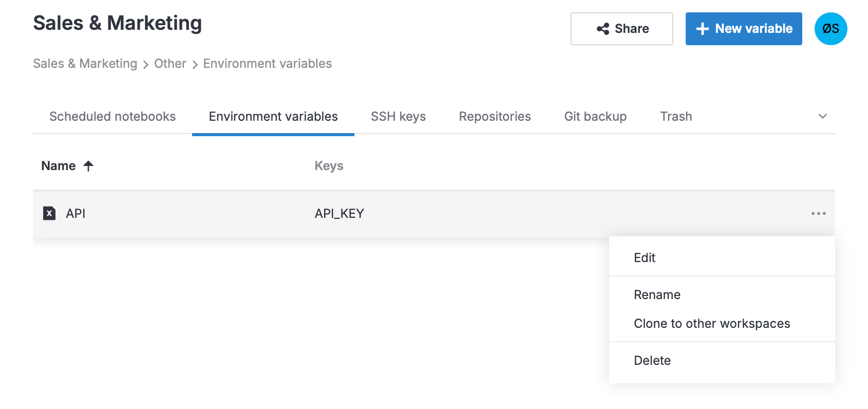Open the Git backup tab
This screenshot has height=409, width=868.
(595, 117)
